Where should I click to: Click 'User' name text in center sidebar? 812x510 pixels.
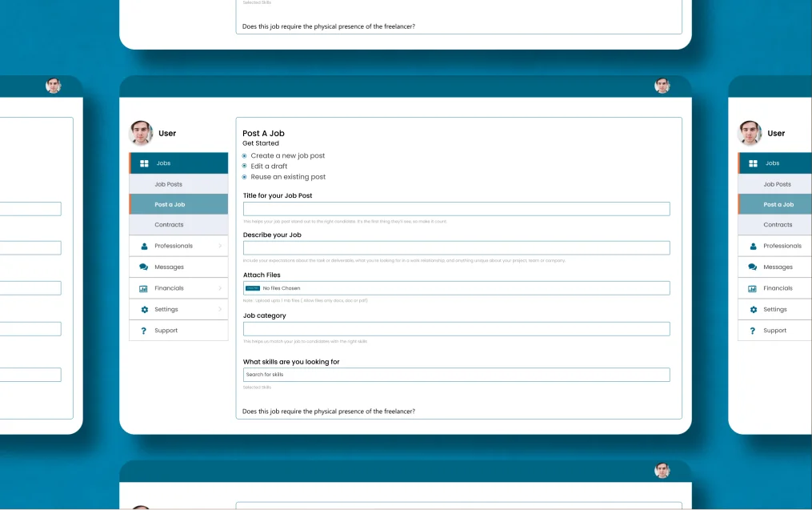167,133
